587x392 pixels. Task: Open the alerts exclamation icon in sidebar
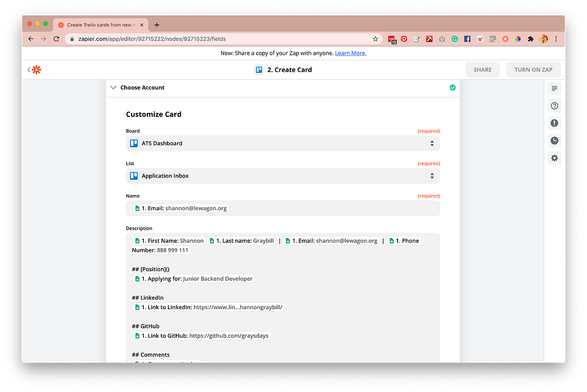point(554,123)
